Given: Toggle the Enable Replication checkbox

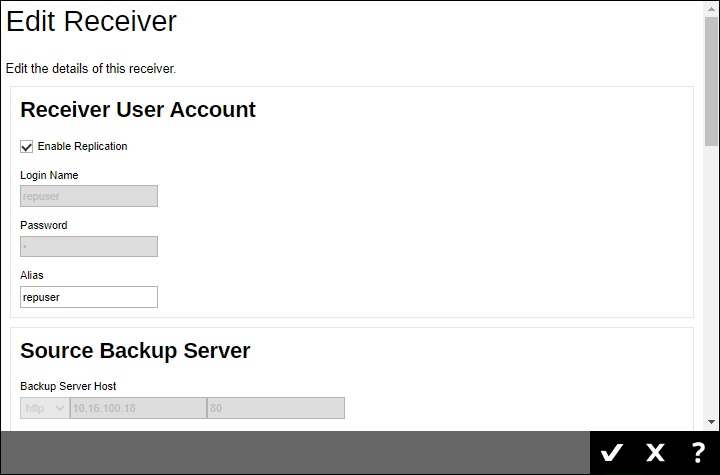Looking at the screenshot, I should tap(27, 147).
